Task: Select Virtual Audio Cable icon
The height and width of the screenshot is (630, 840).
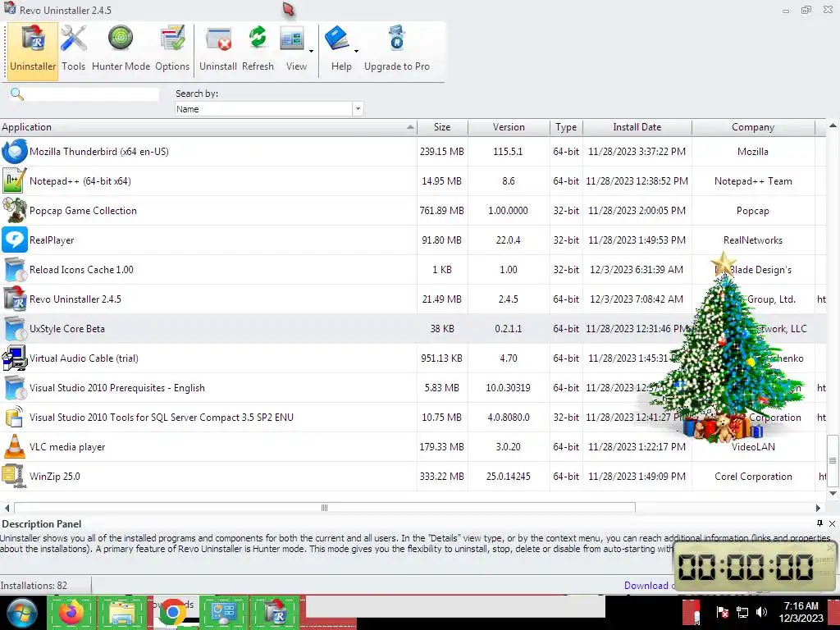Action: pyautogui.click(x=15, y=358)
